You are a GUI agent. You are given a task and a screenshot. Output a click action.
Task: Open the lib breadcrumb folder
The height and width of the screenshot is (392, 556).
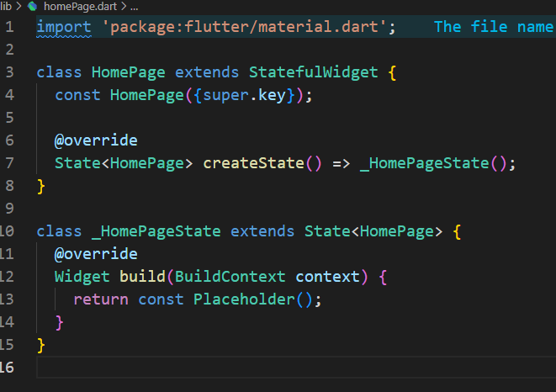pos(6,6)
